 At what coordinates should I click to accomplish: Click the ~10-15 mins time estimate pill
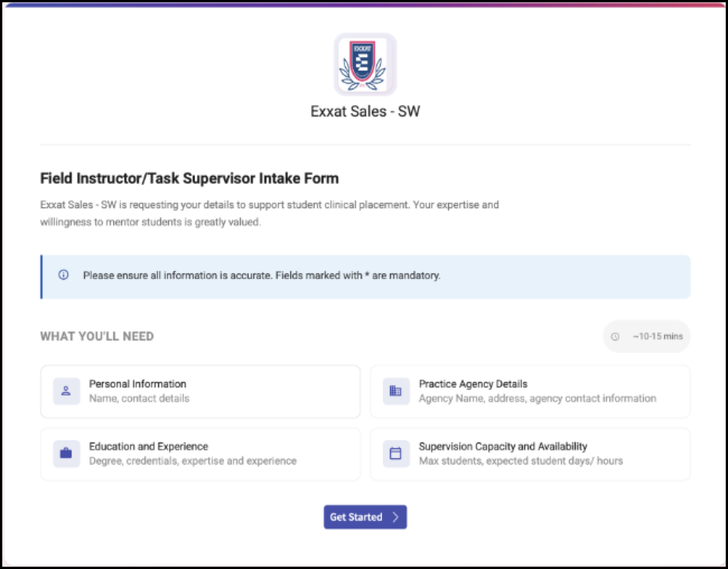647,337
